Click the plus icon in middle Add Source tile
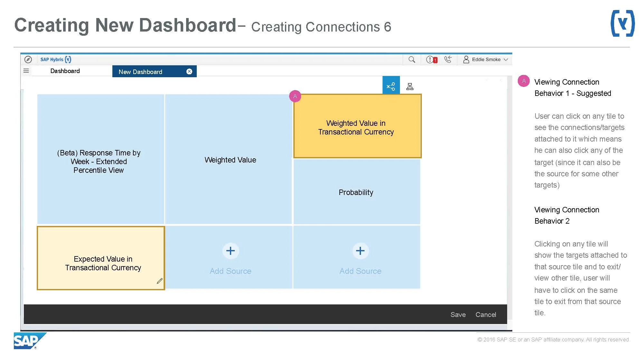Image resolution: width=644 pixels, height=362 pixels. (231, 251)
